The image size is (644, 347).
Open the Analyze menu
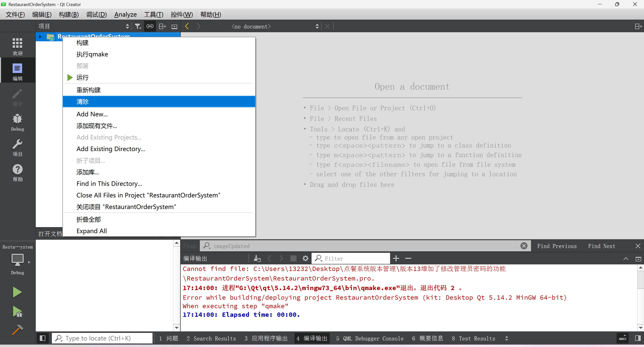click(125, 14)
